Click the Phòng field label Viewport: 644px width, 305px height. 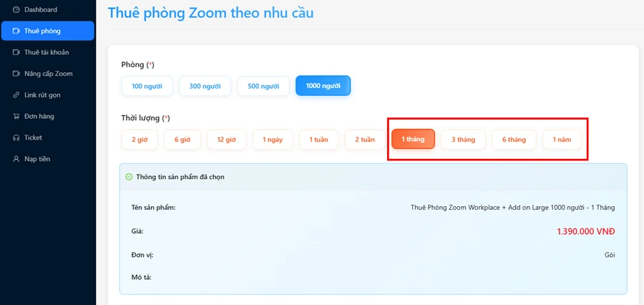pos(137,64)
